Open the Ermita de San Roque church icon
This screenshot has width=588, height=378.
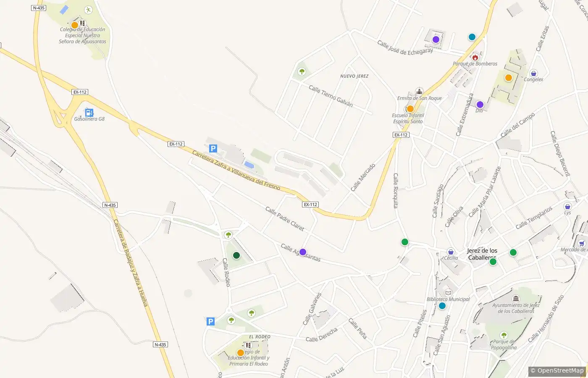[419, 92]
